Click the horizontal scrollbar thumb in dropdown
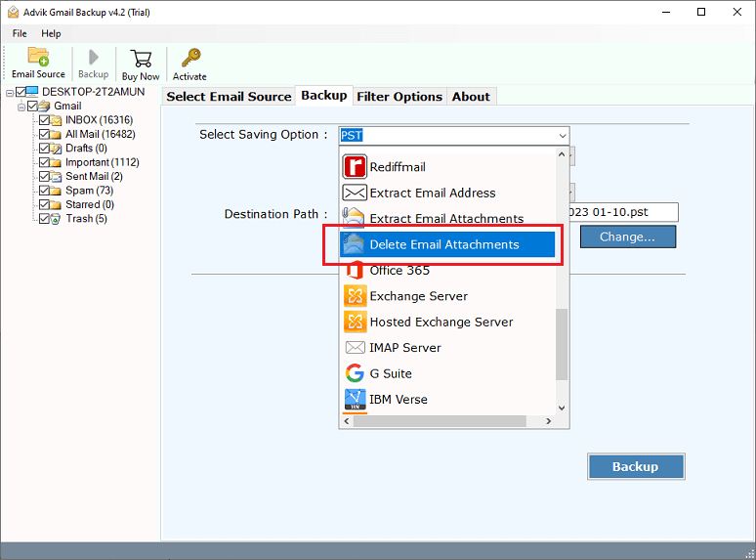 (440, 421)
